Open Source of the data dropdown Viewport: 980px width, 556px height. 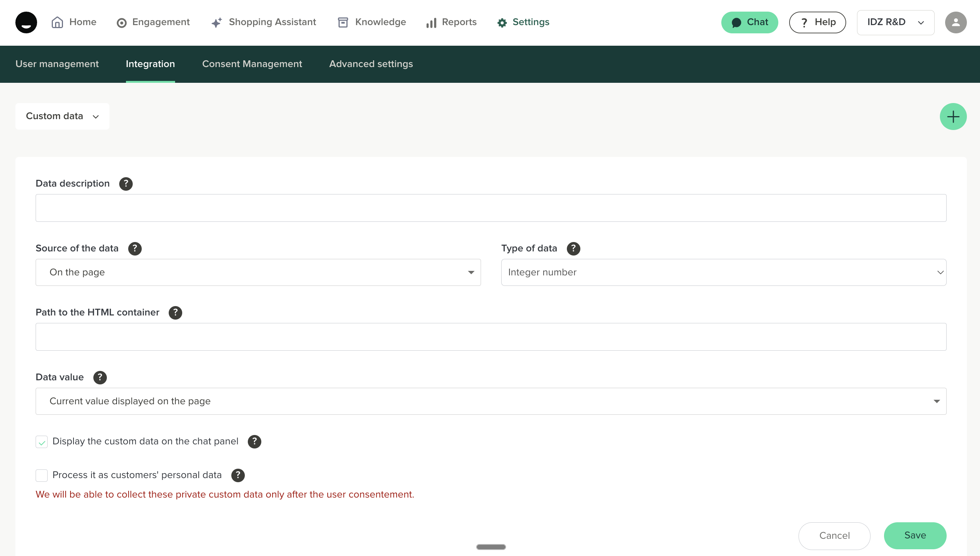click(258, 272)
